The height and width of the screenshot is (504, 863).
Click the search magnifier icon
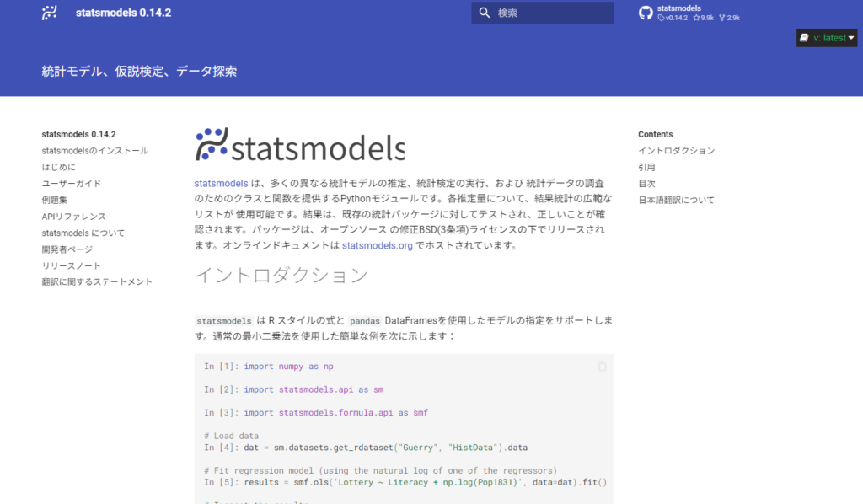tap(485, 13)
